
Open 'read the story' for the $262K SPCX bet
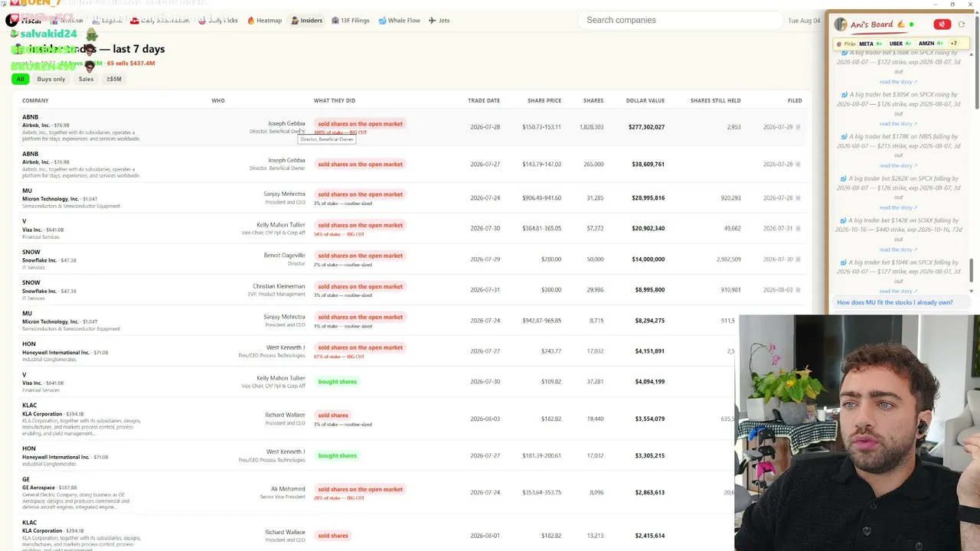pyautogui.click(x=897, y=207)
